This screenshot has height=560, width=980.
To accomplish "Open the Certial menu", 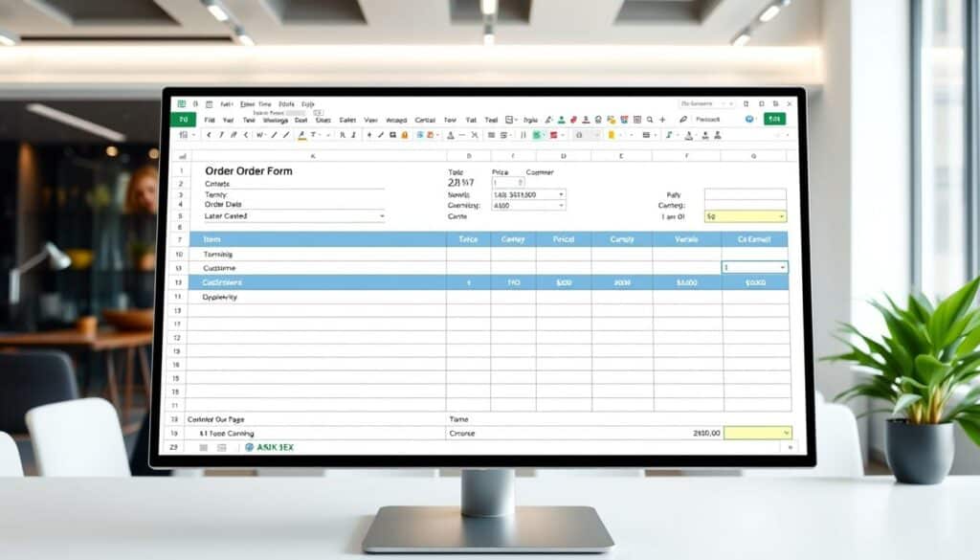I will [425, 120].
